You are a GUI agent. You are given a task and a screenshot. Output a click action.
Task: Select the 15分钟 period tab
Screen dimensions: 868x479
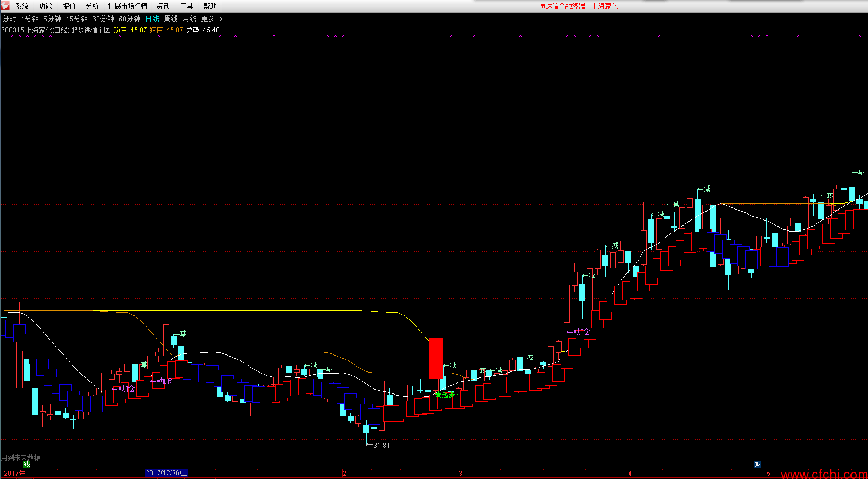pyautogui.click(x=77, y=19)
